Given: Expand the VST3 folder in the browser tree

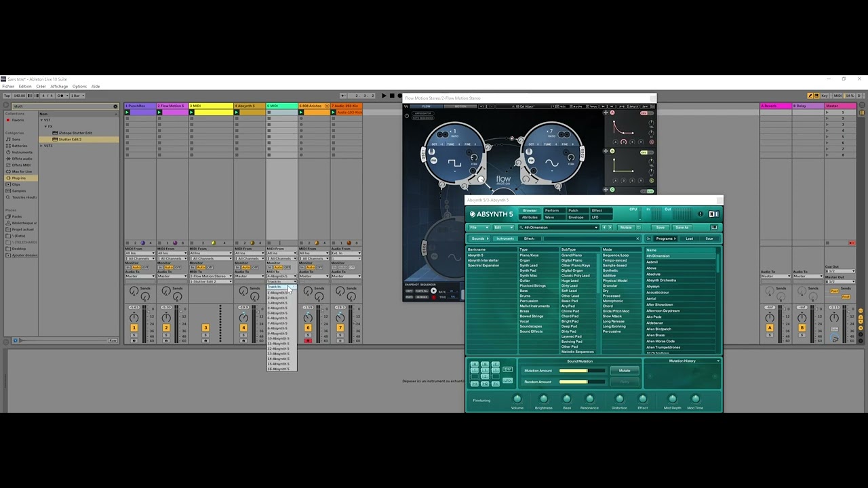Looking at the screenshot, I should point(42,146).
